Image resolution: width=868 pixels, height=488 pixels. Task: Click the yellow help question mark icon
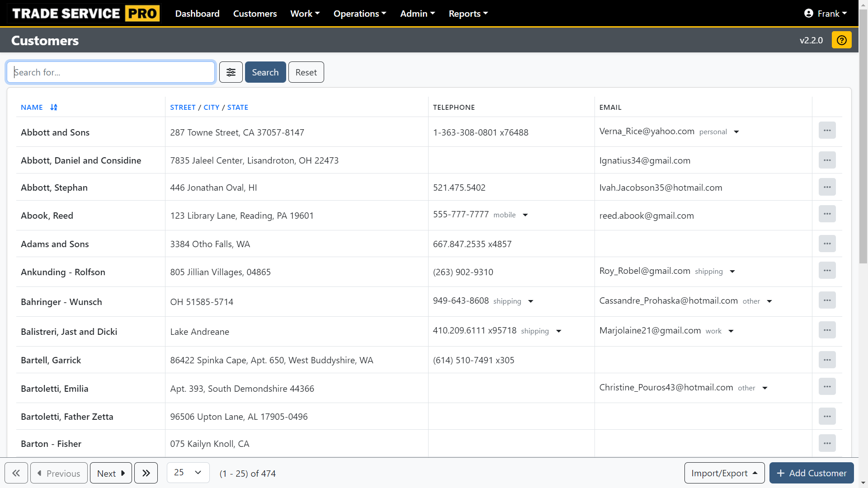click(841, 40)
